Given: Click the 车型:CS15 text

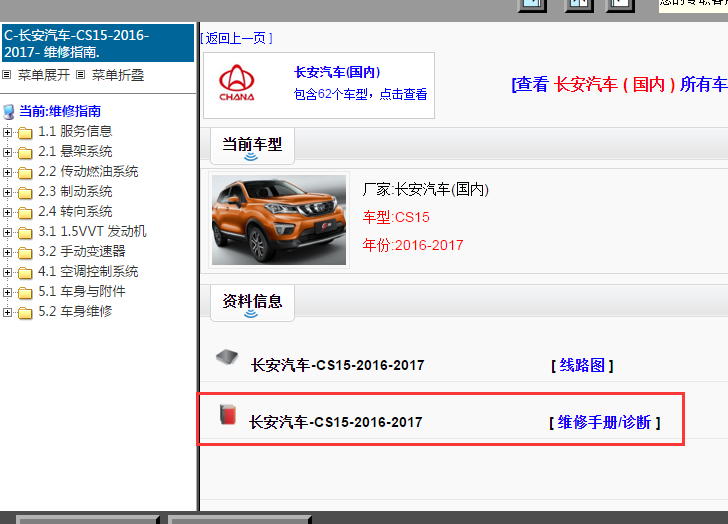Looking at the screenshot, I should click(396, 217).
